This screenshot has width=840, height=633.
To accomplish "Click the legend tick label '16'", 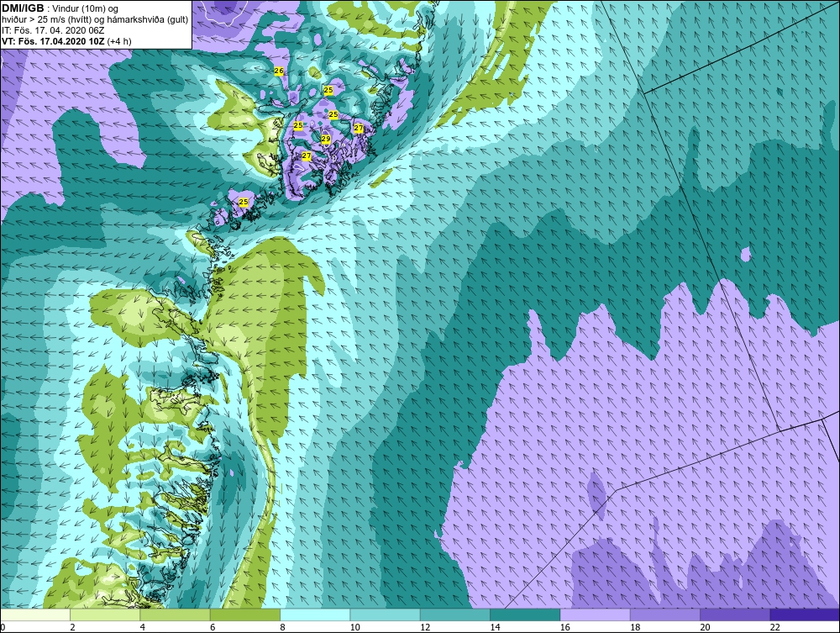I will point(564,627).
